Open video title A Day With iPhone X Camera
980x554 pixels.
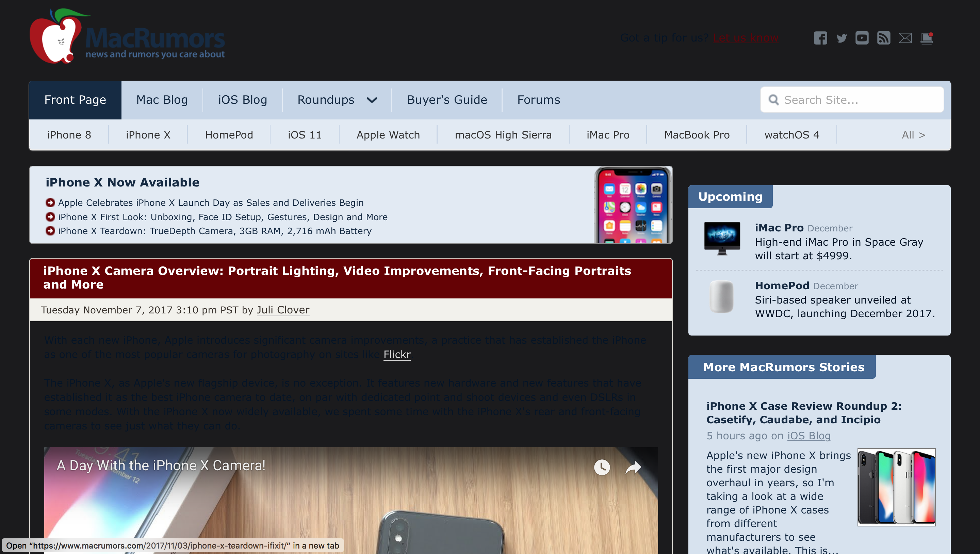(x=161, y=465)
